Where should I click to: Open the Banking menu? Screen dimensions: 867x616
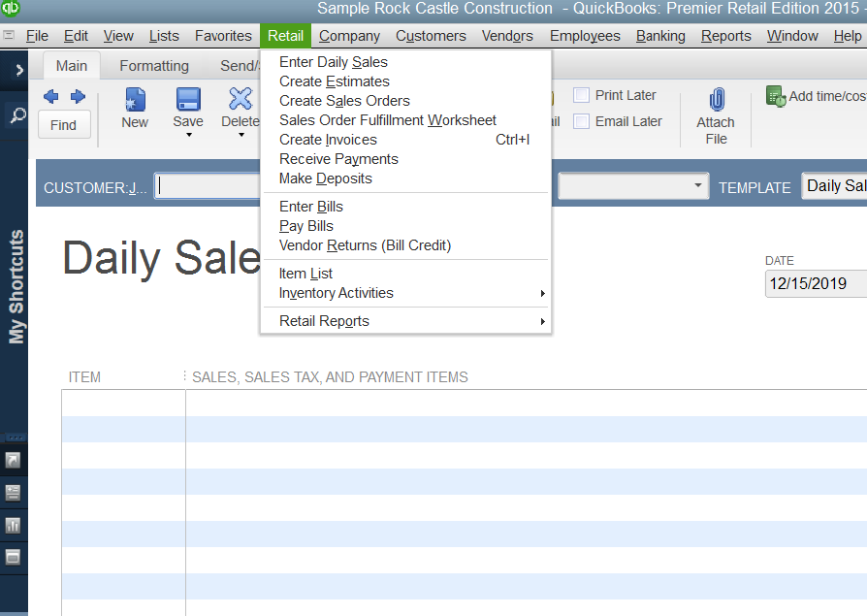tap(660, 36)
